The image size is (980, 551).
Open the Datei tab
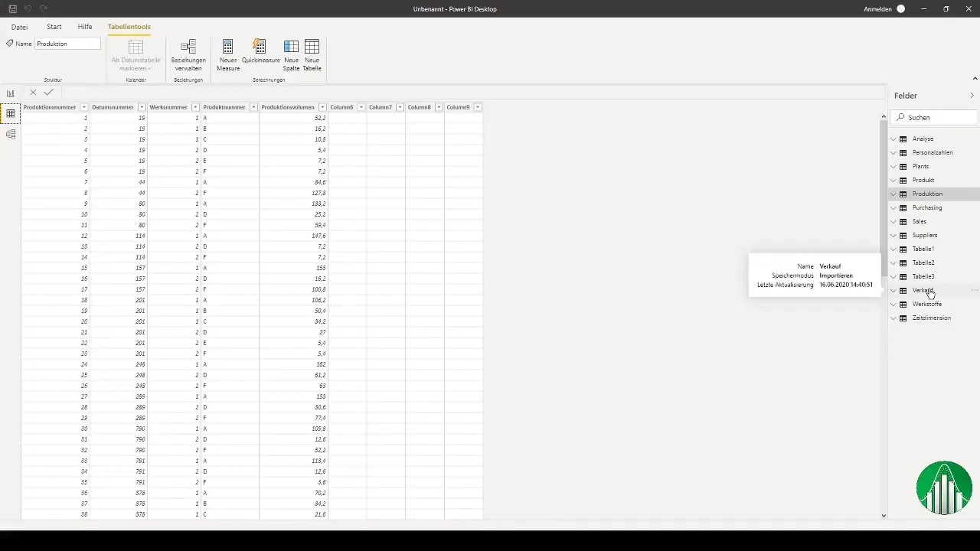pos(19,27)
